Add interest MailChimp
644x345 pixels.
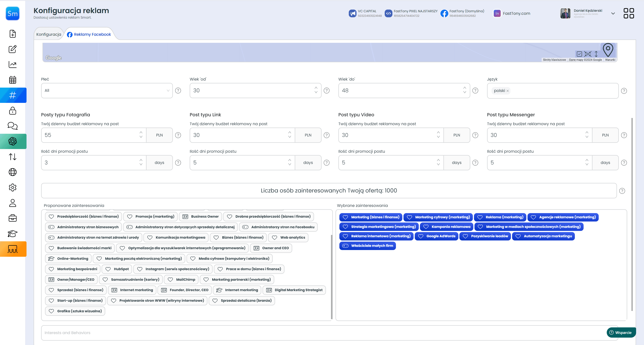[181, 280]
